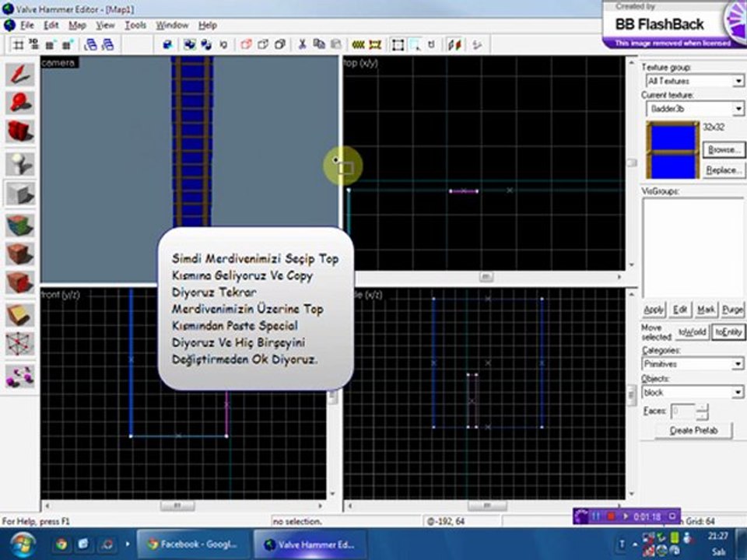Screen dimensions: 747x560
Task: Open the Map menu
Action: pyautogui.click(x=77, y=25)
